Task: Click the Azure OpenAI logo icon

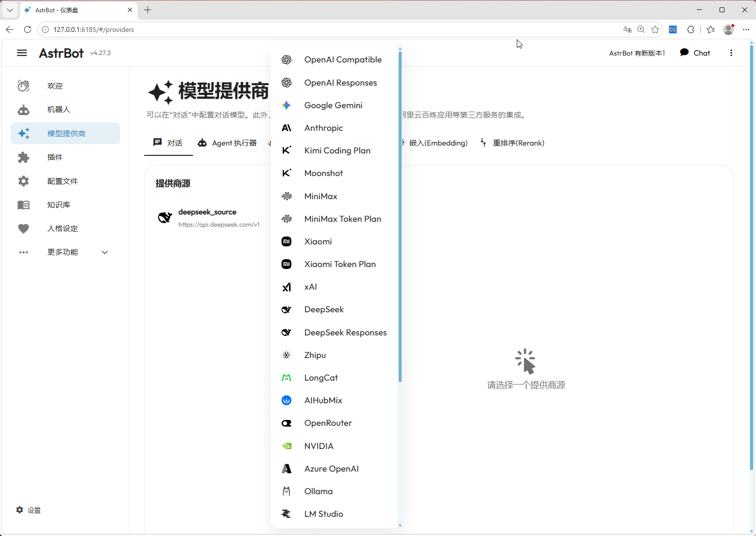Action: 286,469
